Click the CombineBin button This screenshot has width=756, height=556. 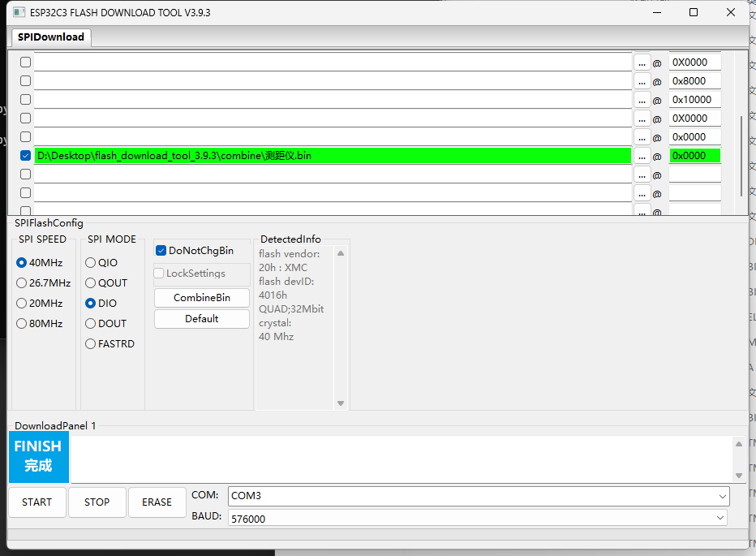[201, 298]
